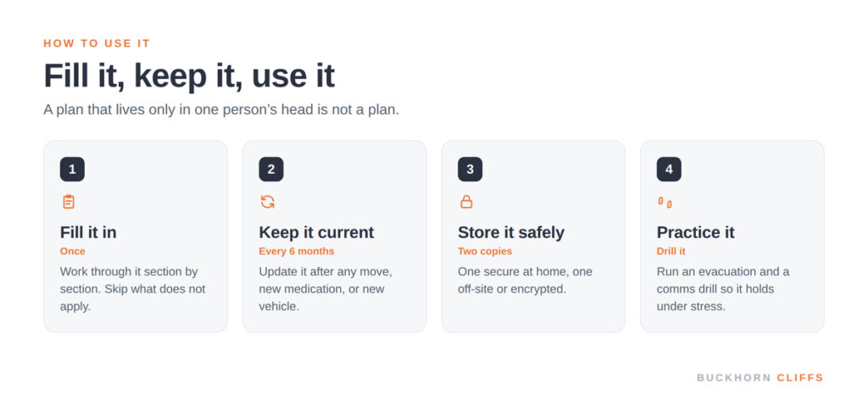
Task: Select the number 3 badge
Action: point(470,169)
